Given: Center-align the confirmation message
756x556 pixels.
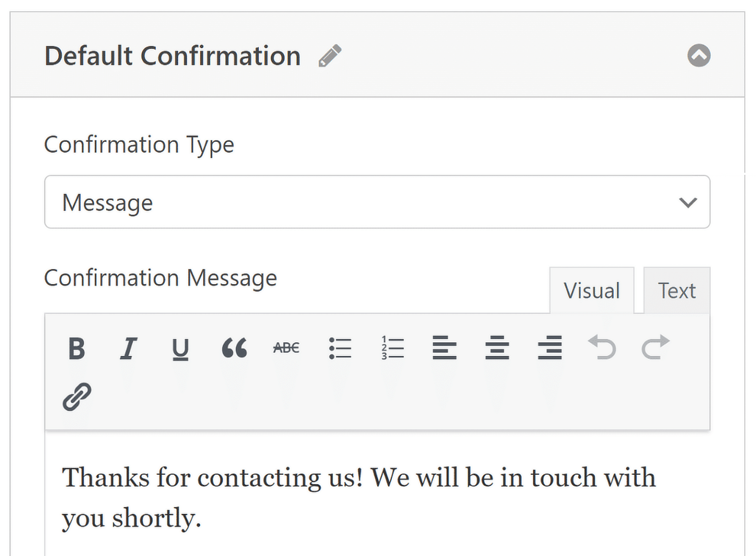Looking at the screenshot, I should (497, 349).
